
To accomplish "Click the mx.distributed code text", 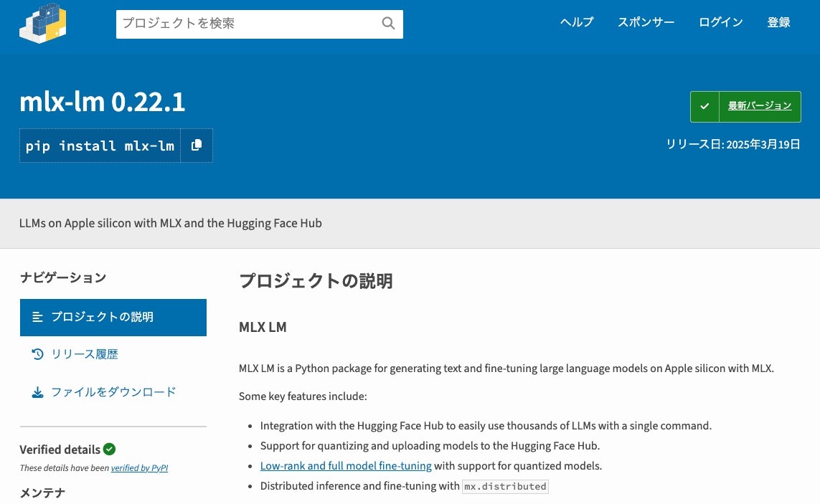I will [x=505, y=486].
